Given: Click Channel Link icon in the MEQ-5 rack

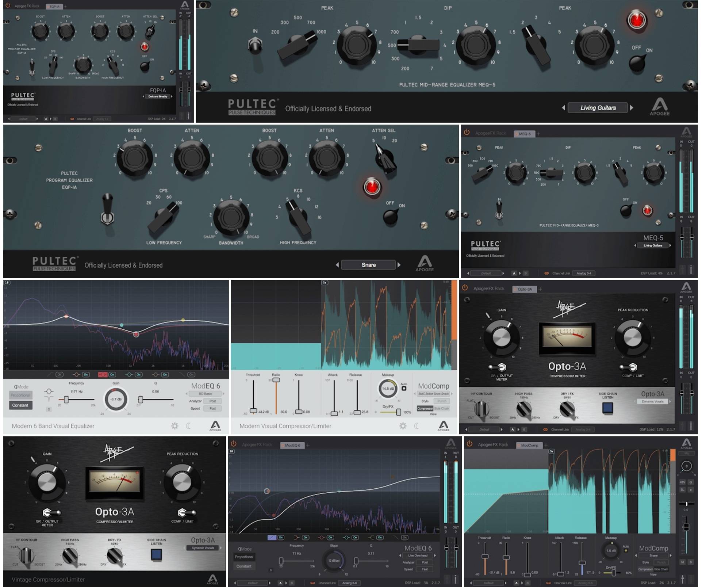Looking at the screenshot, I should (x=546, y=273).
